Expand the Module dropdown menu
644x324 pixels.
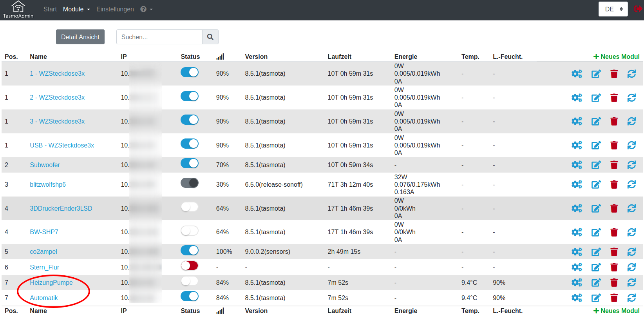pos(76,9)
